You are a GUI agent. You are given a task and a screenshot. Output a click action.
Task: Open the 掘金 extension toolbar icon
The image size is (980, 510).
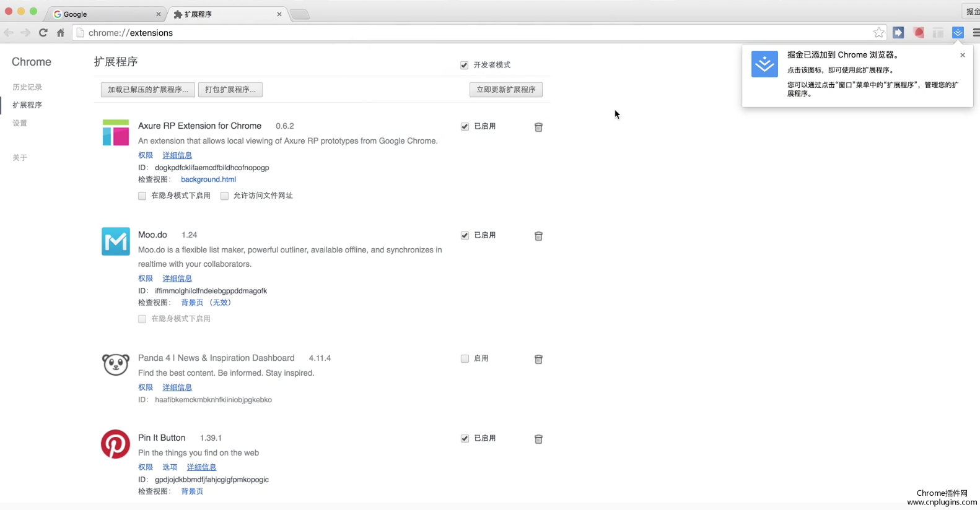coord(958,33)
